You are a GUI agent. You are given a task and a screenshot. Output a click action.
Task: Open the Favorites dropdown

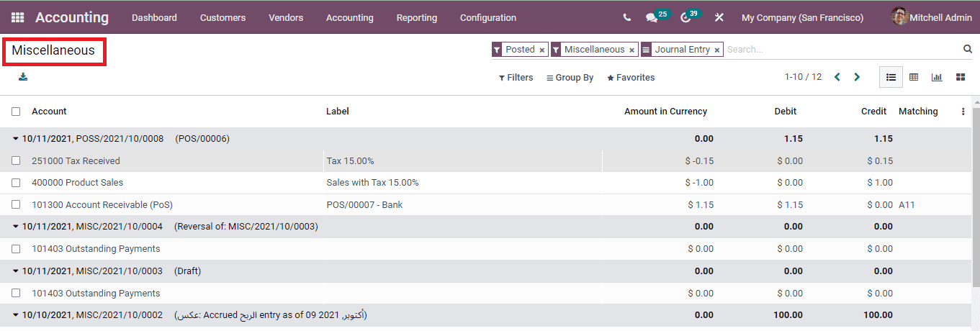coord(631,78)
